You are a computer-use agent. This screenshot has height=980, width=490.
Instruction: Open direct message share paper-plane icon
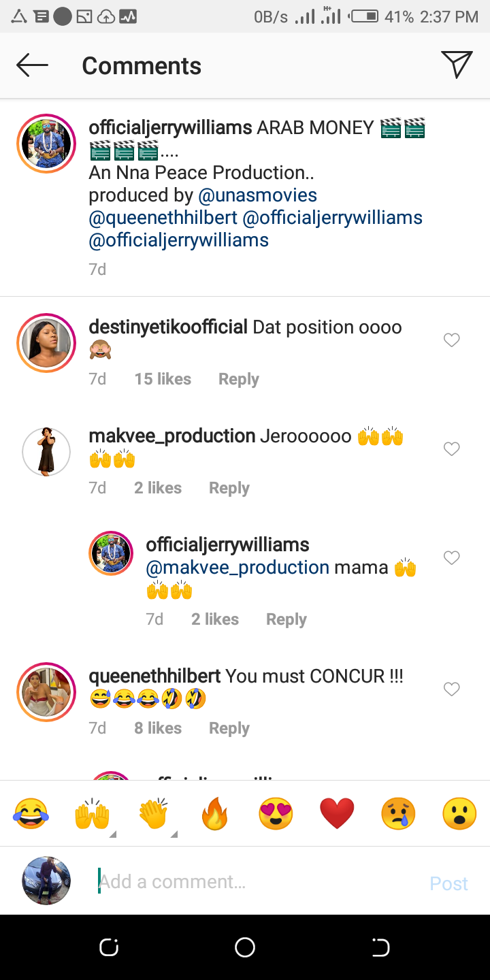[x=457, y=65]
